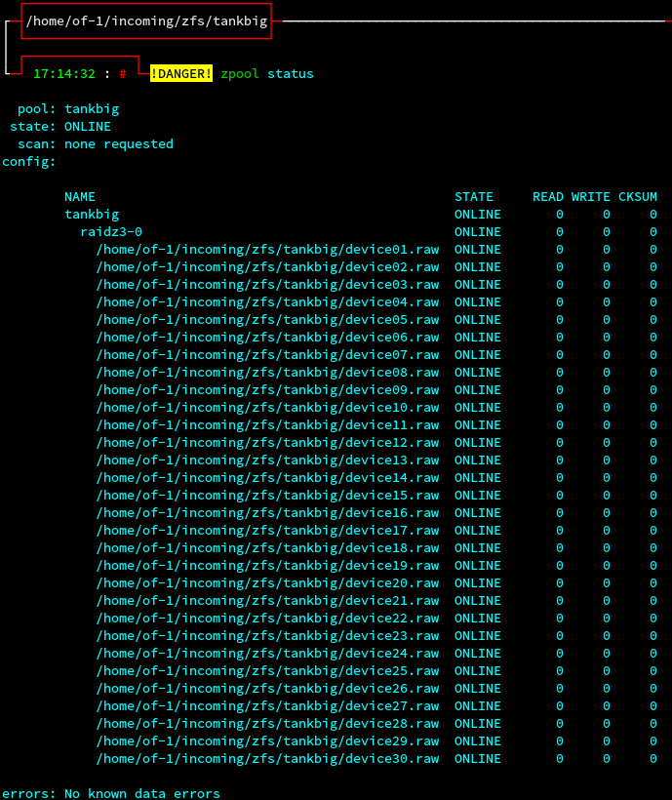Click the READ column header
The height and width of the screenshot is (800, 672).
pos(548,197)
